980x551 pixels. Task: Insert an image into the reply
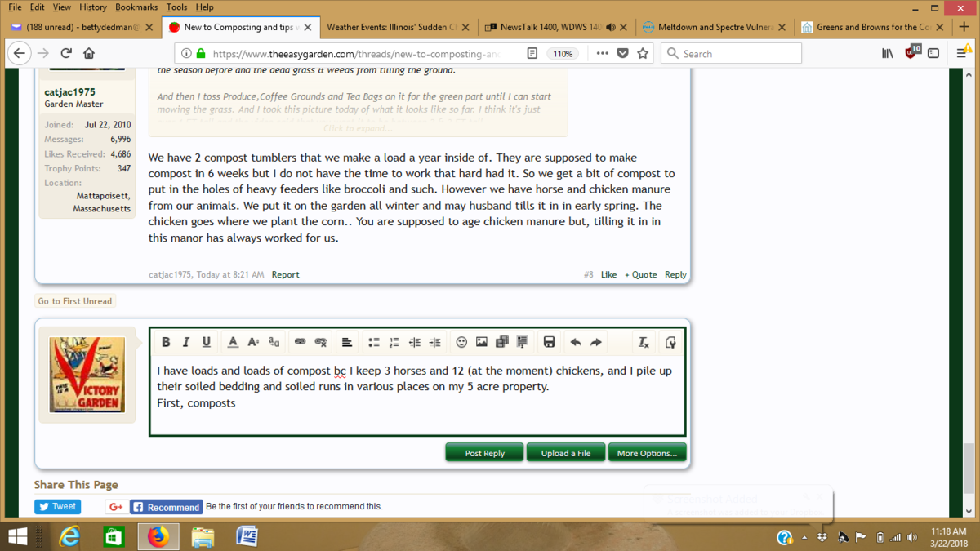pyautogui.click(x=482, y=342)
